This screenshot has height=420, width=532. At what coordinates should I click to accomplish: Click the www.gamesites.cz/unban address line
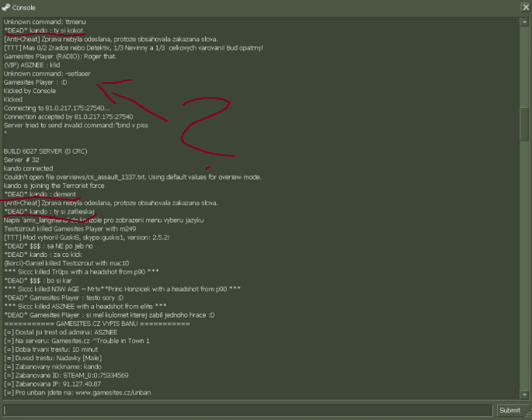pos(78,393)
